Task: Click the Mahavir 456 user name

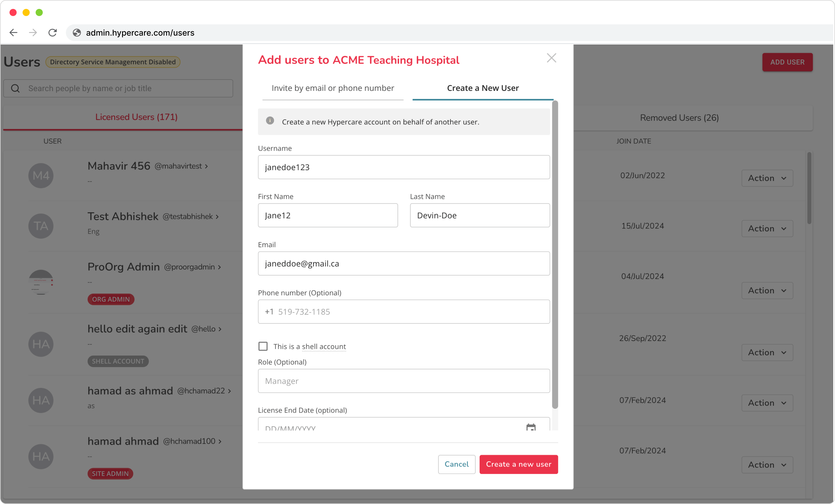Action: [x=118, y=166]
